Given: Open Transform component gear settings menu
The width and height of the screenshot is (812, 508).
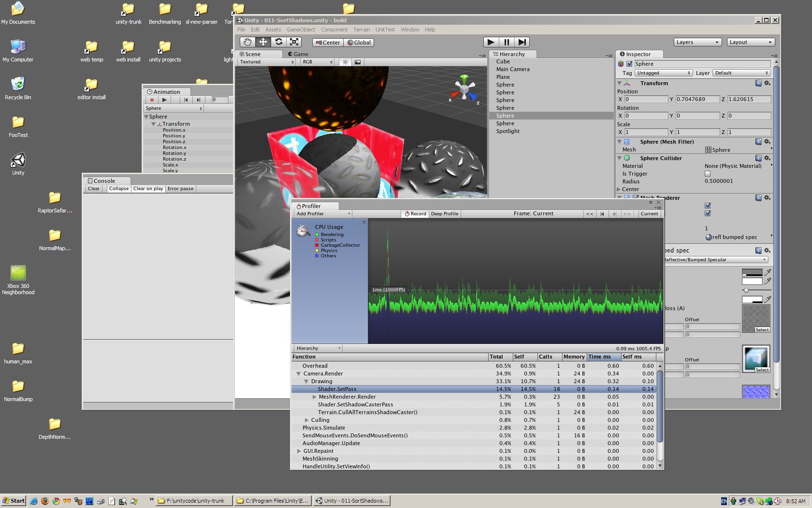Looking at the screenshot, I should [x=767, y=83].
